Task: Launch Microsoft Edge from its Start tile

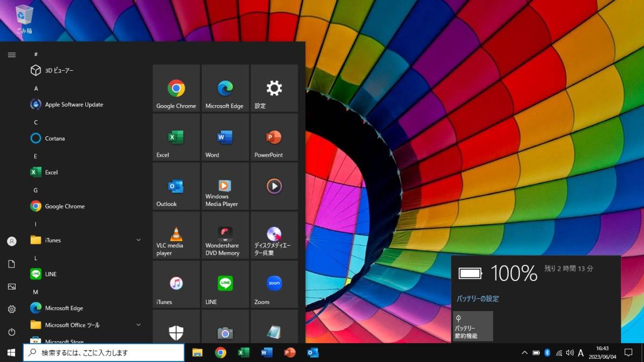Action: (x=225, y=88)
